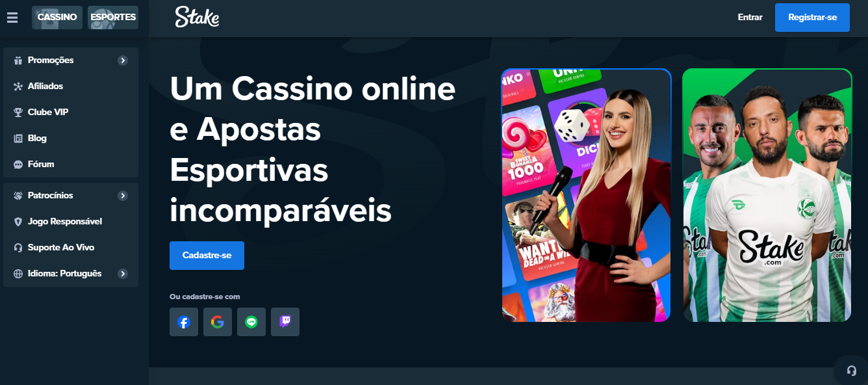This screenshot has width=868, height=385.
Task: Click the trophy icon beside Clube VIP
Action: 18,113
